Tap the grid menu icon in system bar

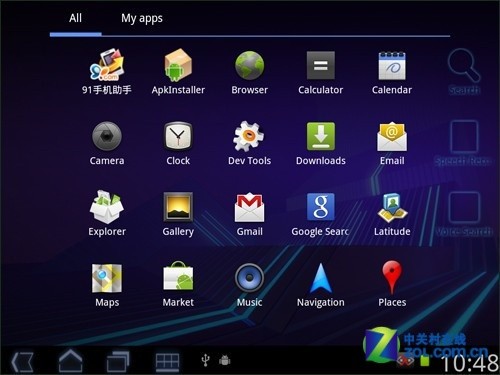(167, 361)
